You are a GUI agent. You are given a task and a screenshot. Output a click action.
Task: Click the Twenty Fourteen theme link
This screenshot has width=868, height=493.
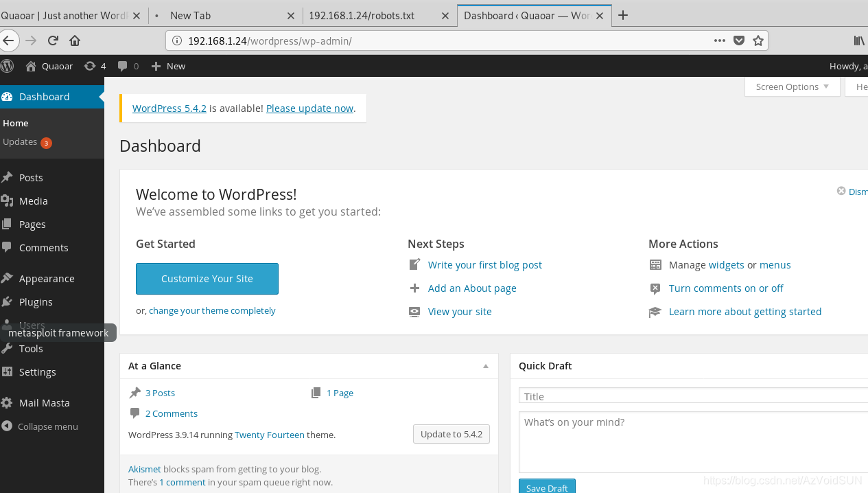pyautogui.click(x=270, y=435)
